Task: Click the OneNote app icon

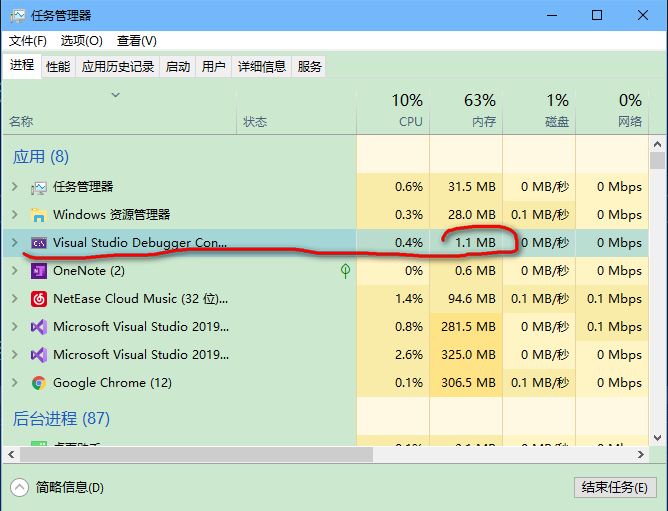Action: click(39, 271)
